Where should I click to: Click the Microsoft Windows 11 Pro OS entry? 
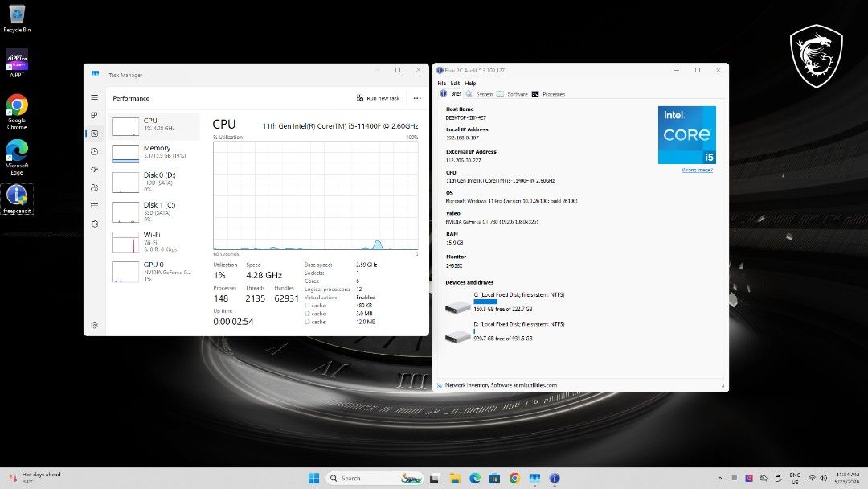pyautogui.click(x=511, y=201)
